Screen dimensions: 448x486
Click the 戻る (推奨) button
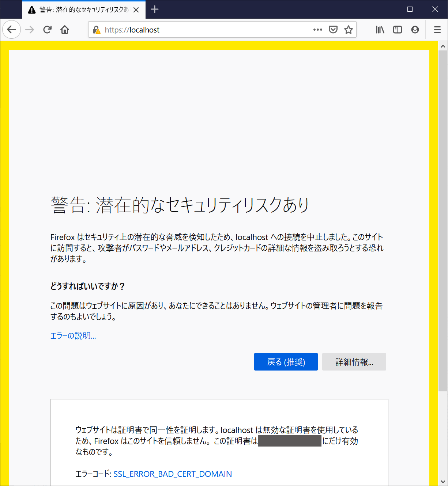click(286, 362)
